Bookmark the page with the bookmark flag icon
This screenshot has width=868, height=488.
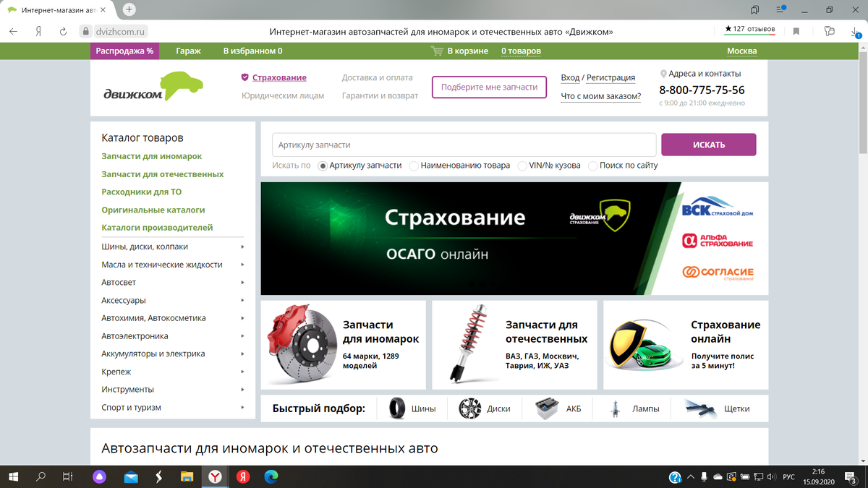(x=796, y=31)
